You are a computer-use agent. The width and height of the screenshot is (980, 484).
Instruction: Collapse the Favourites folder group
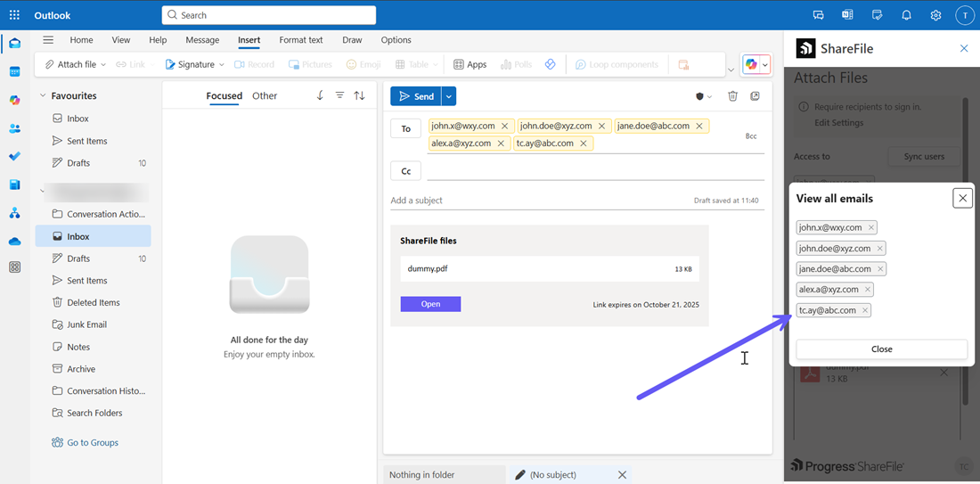(42, 96)
